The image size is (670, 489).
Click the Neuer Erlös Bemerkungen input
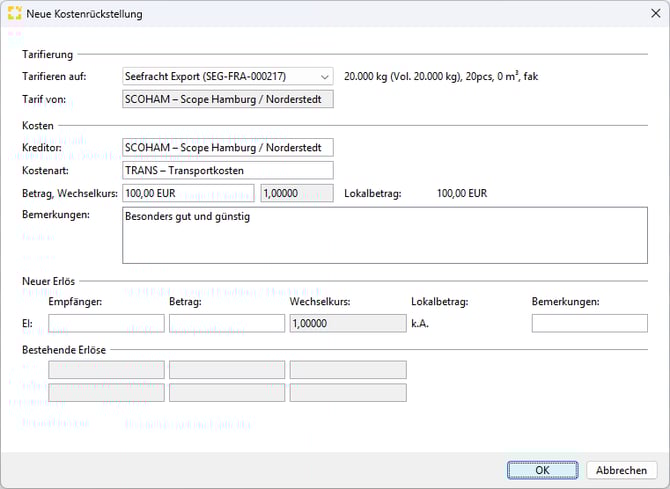(590, 324)
